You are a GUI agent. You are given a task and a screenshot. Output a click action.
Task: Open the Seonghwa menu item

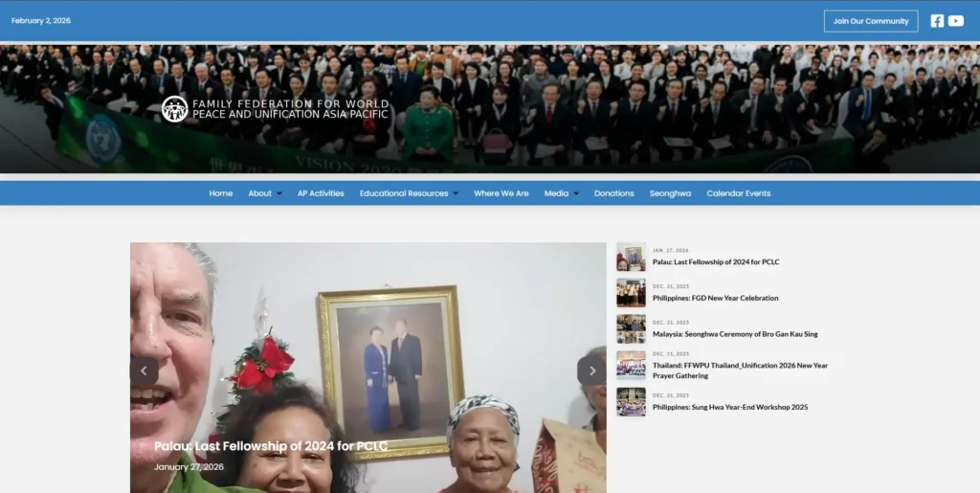pos(670,193)
